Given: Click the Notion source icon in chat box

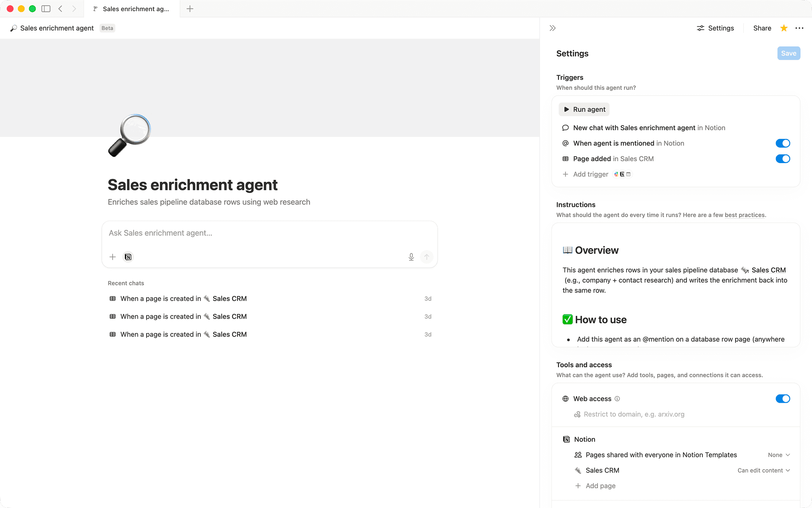Looking at the screenshot, I should coord(128,257).
